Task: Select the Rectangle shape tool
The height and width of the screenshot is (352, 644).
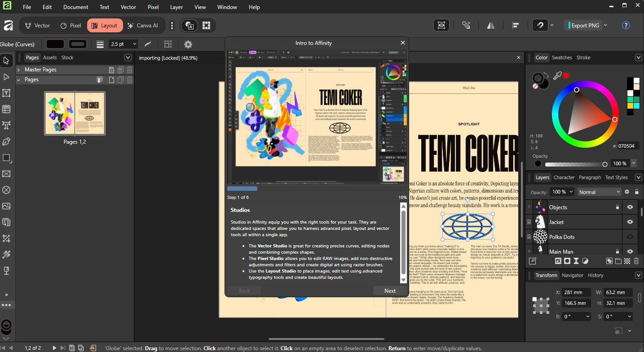Action: coord(6,158)
